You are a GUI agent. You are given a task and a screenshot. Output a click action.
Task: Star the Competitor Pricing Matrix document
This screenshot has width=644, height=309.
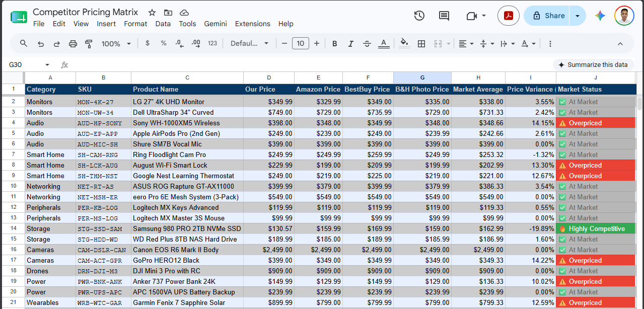point(152,13)
